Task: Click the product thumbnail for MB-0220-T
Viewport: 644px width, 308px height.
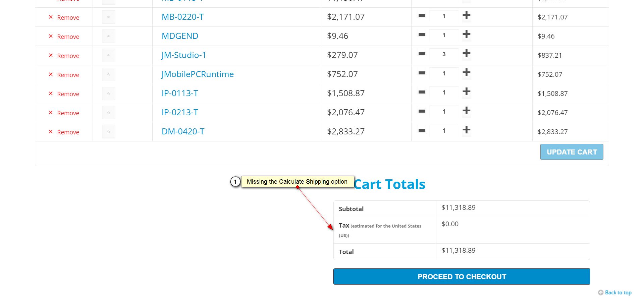Action: (109, 17)
